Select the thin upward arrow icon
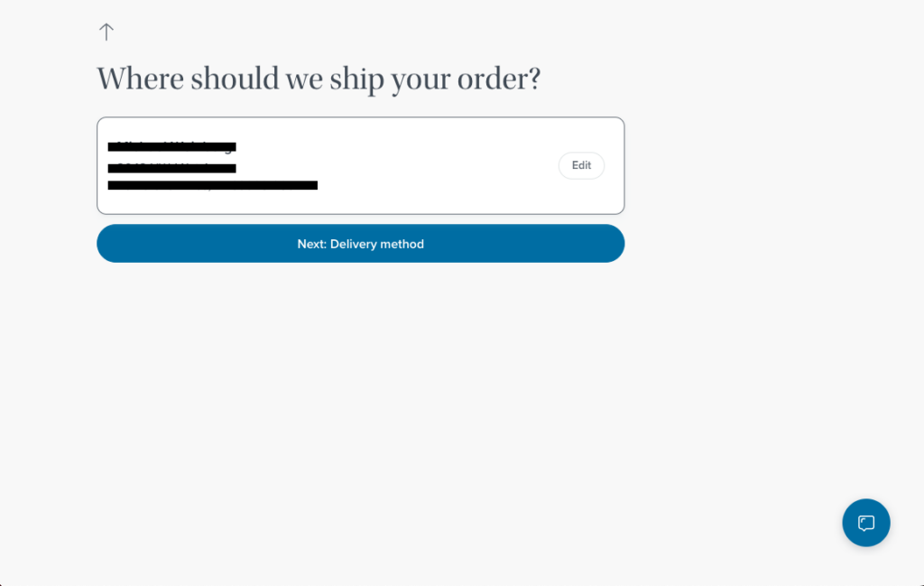This screenshot has width=924, height=586. [106, 32]
